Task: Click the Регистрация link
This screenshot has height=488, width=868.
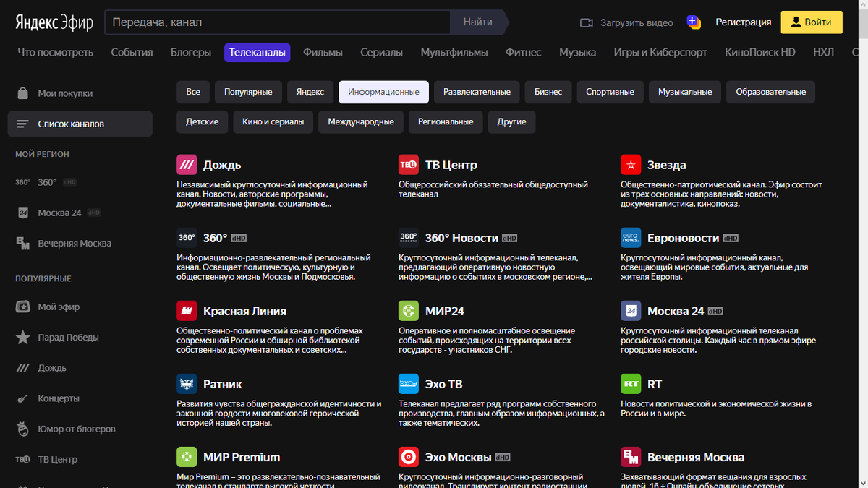Action: [744, 22]
